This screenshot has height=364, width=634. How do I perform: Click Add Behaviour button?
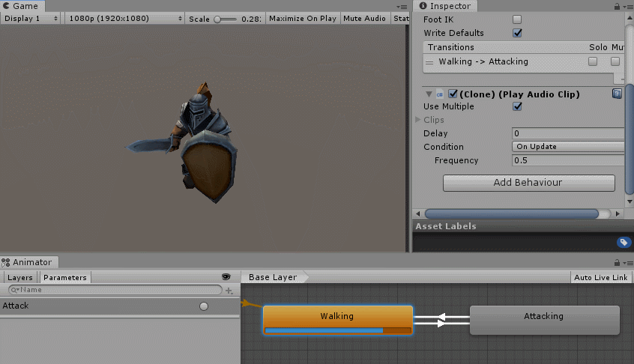[x=529, y=183]
